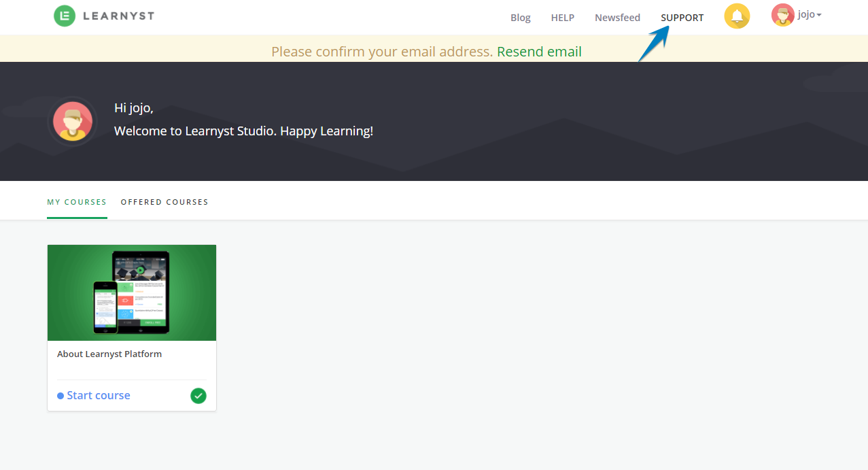Open the SUPPORT page

coord(682,18)
